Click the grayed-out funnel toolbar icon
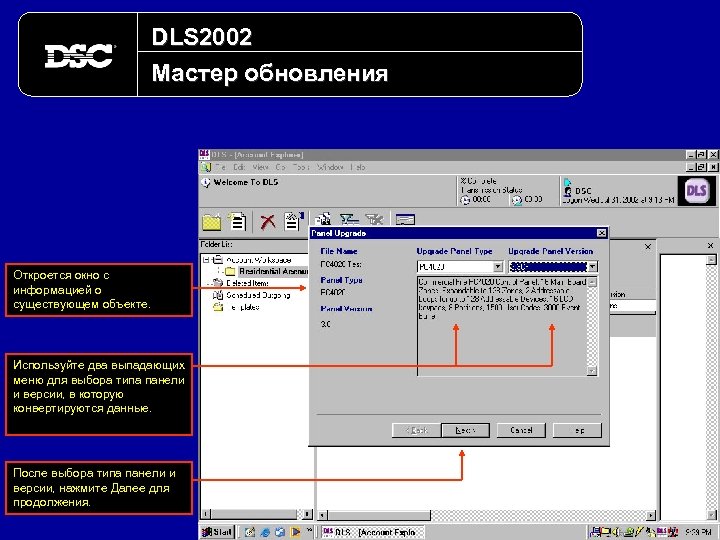This screenshot has width=720, height=540. click(374, 219)
